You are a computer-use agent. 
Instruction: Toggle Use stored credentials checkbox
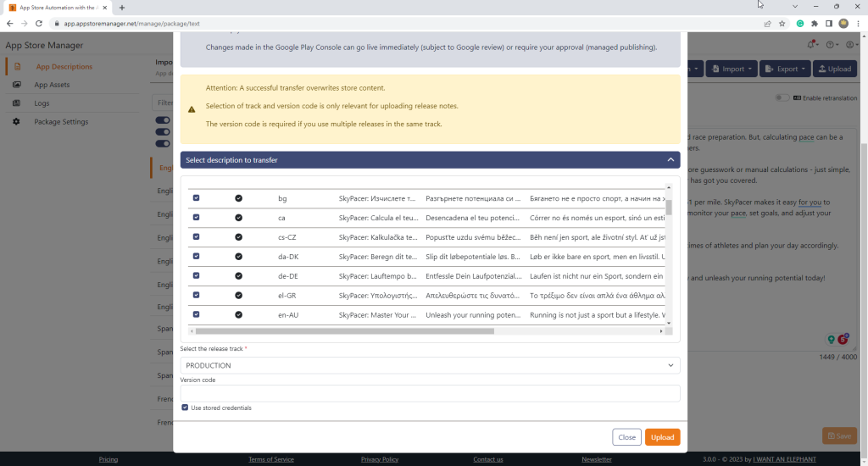click(x=185, y=408)
